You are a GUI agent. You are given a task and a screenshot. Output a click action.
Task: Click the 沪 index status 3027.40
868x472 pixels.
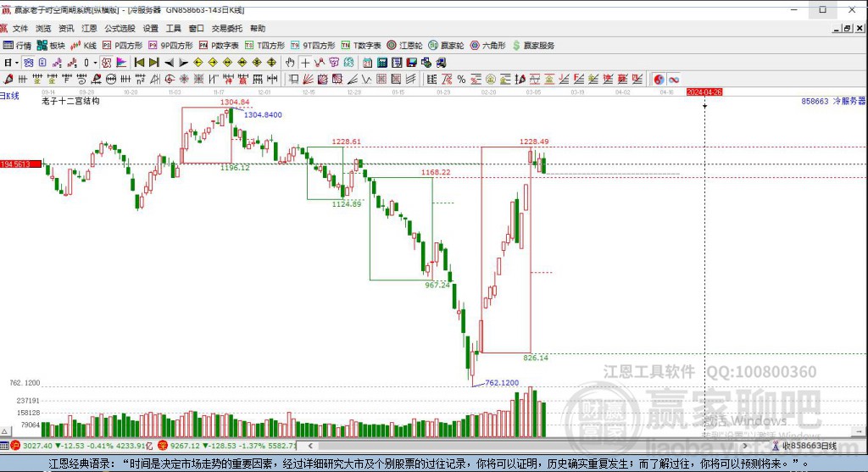click(x=82, y=446)
